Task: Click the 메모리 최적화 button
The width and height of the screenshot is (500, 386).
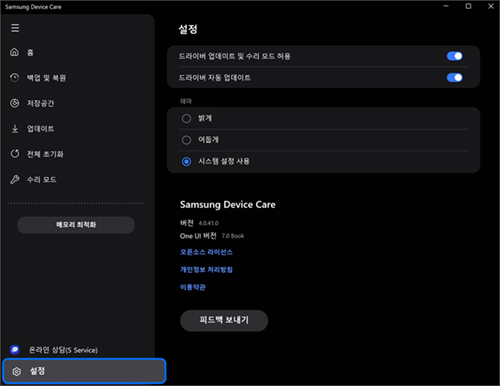Action: point(76,225)
